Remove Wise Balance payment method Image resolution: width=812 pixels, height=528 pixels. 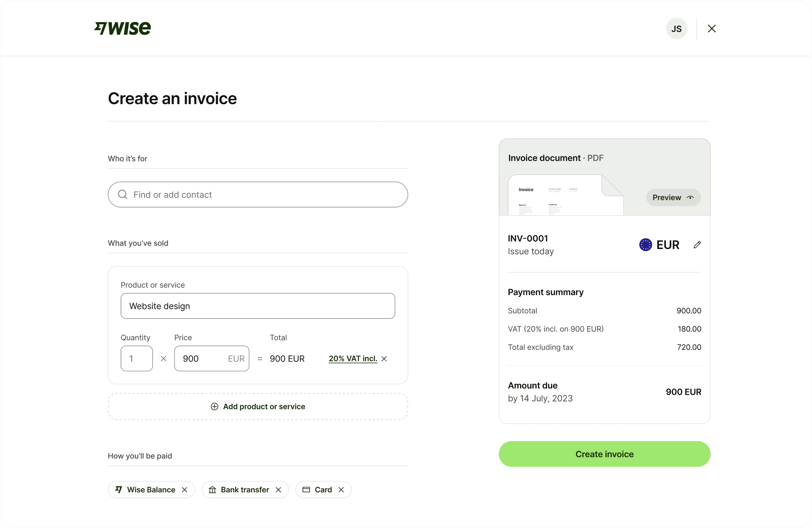click(x=184, y=490)
